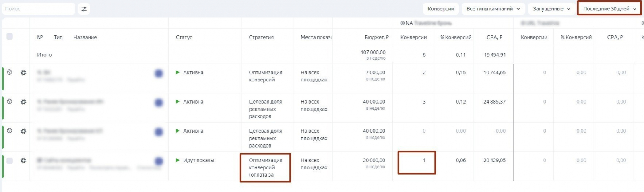Click the question mark icon in the second row

pyautogui.click(x=10, y=102)
